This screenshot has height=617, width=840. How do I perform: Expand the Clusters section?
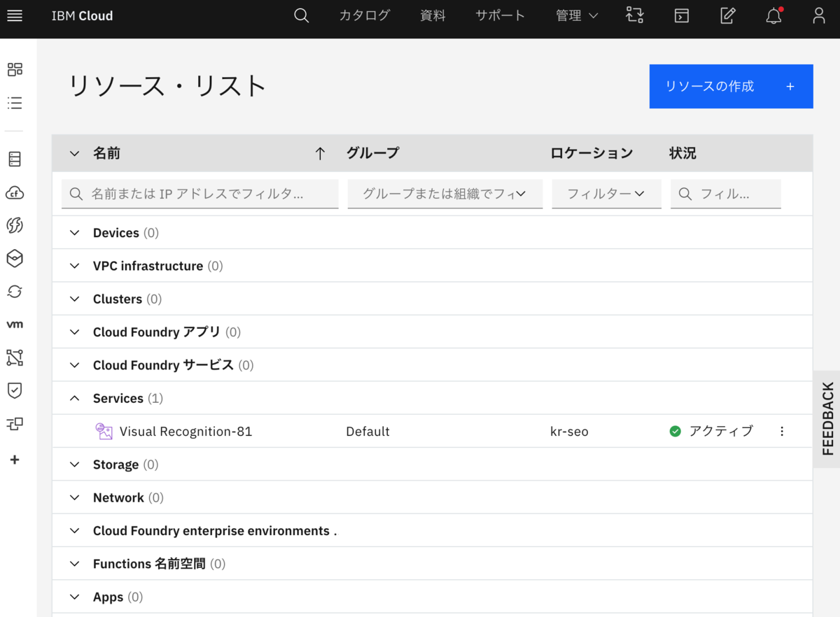click(x=75, y=299)
